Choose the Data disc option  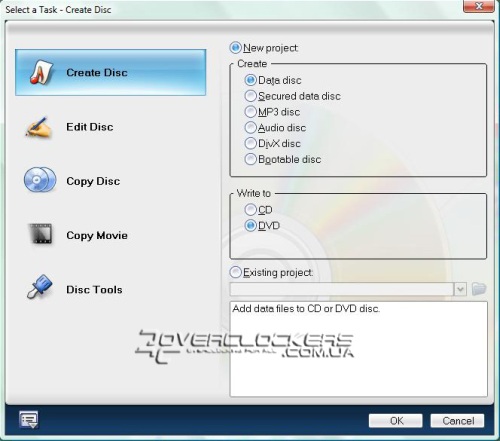(250, 80)
